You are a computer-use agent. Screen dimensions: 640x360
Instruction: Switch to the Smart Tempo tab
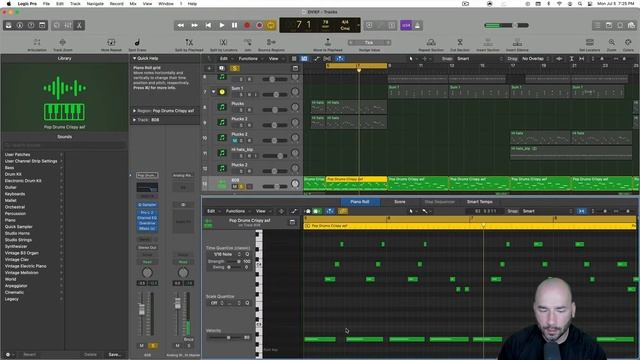(x=480, y=202)
